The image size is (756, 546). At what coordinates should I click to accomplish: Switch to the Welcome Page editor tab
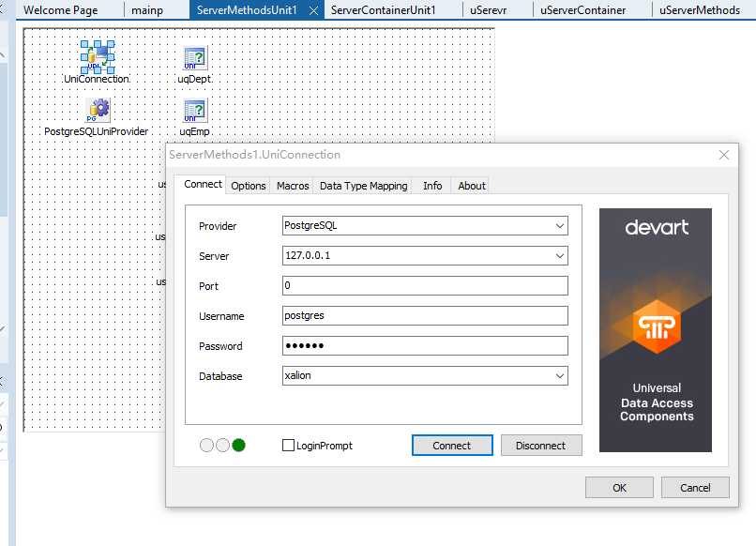61,10
